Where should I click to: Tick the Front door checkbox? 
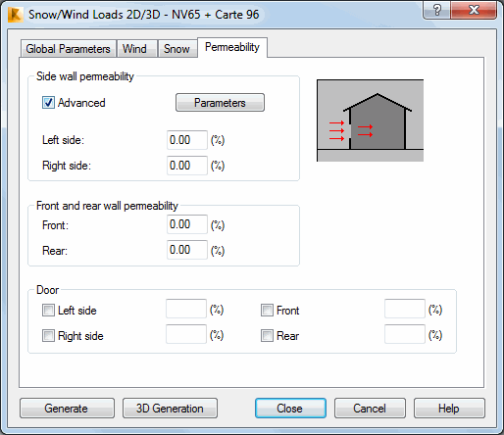point(267,310)
